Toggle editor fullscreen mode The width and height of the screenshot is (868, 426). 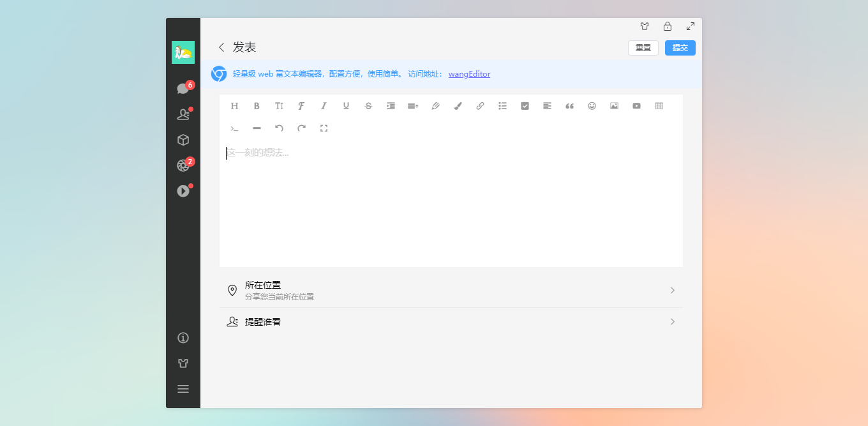324,128
